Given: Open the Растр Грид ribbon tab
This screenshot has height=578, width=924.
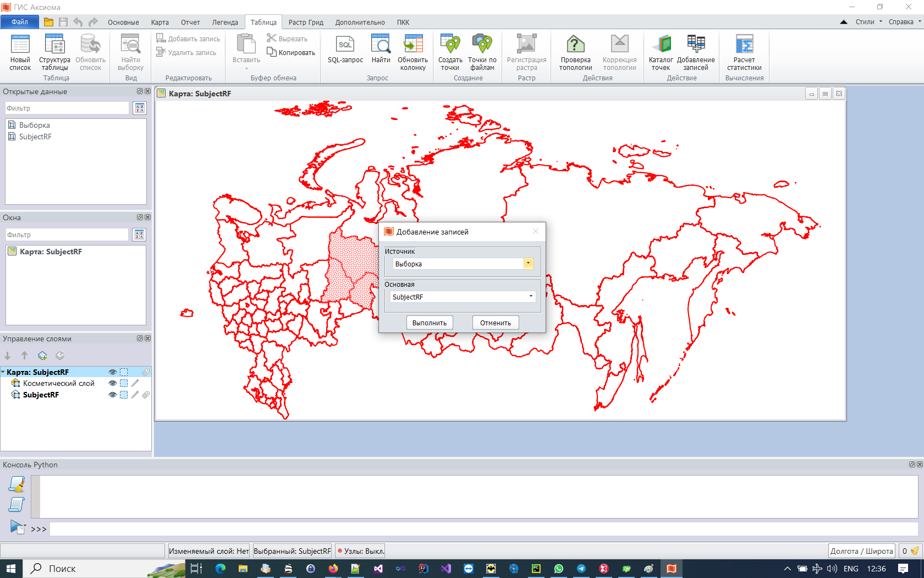Looking at the screenshot, I should click(x=306, y=23).
